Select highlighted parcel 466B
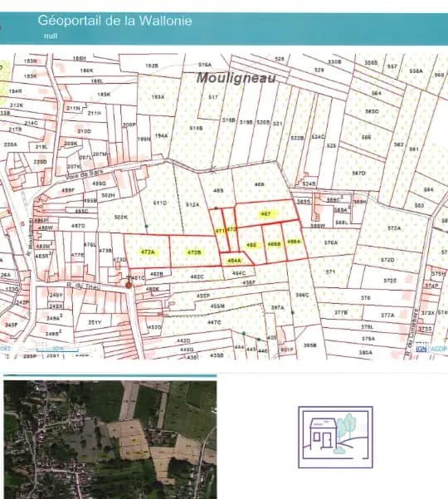The width and height of the screenshot is (448, 499). tap(274, 244)
